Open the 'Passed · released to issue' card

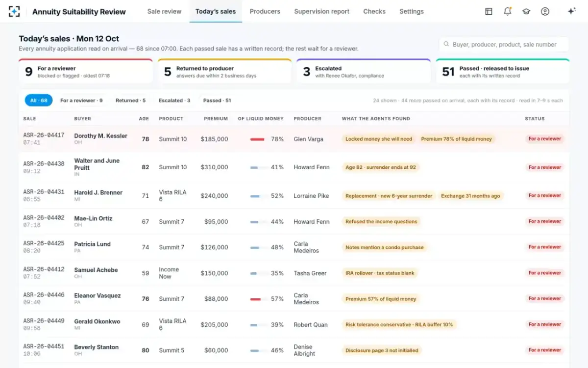click(x=503, y=72)
